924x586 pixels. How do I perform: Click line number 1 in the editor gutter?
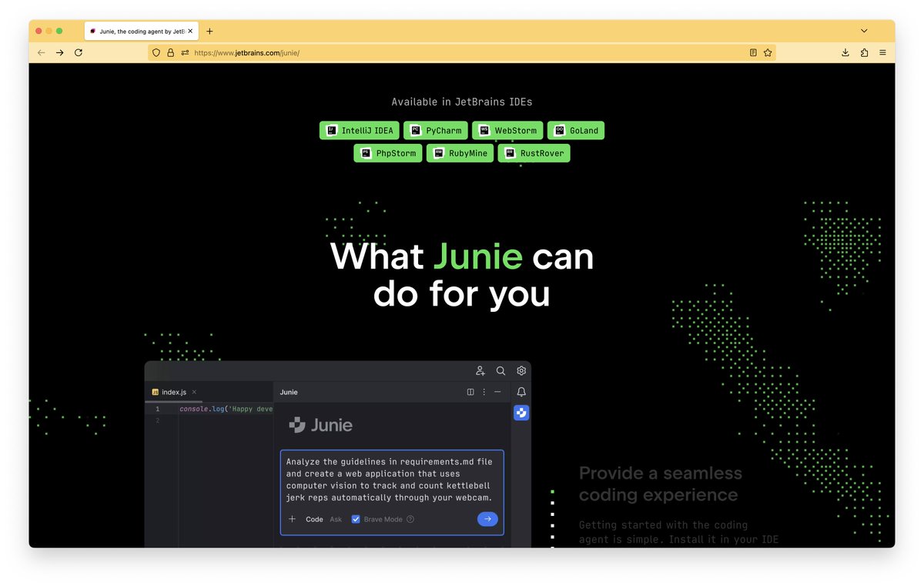click(158, 409)
